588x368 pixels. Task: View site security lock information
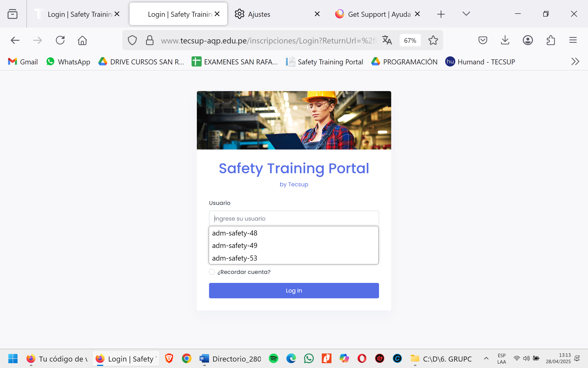coord(150,40)
